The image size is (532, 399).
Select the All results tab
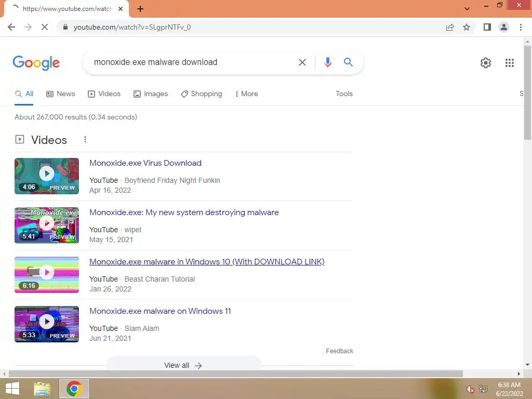pyautogui.click(x=24, y=94)
